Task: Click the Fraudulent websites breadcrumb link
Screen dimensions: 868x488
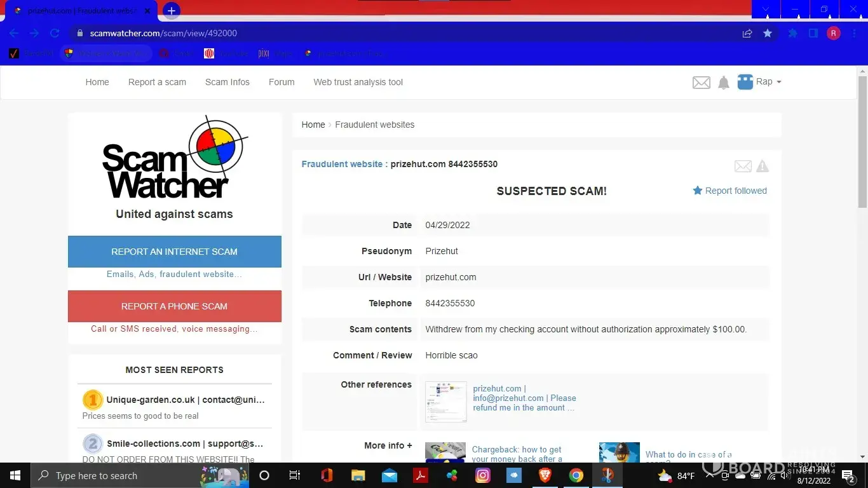Action: (x=374, y=125)
